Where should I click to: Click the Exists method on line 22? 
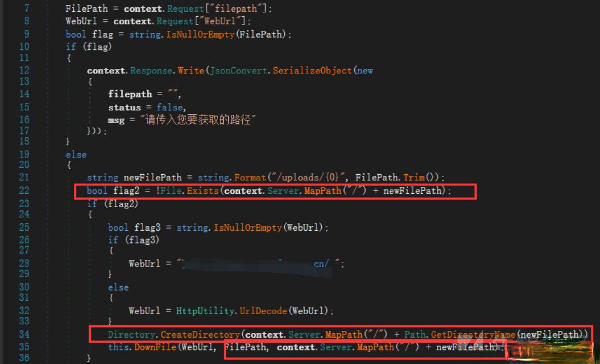[203, 190]
